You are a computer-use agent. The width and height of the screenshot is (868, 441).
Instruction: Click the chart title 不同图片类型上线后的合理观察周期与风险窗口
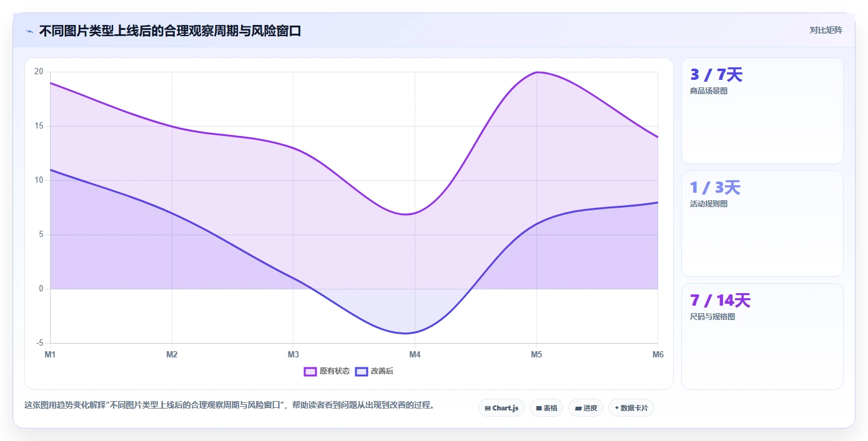tap(170, 31)
